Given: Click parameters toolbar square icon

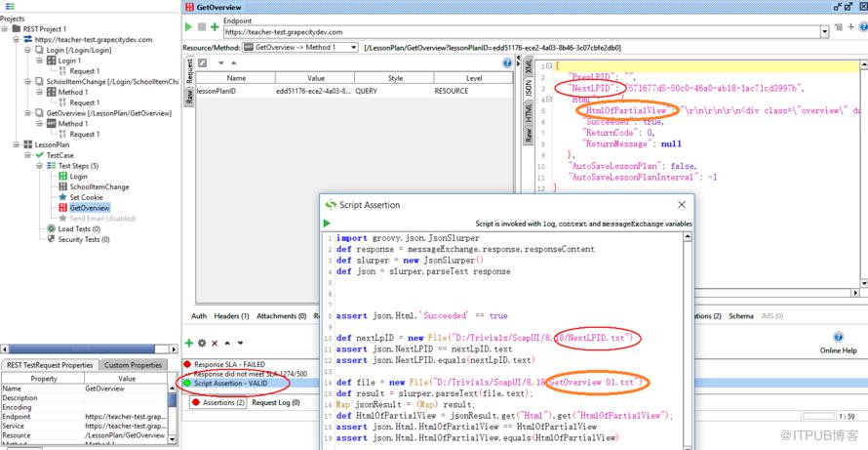Looking at the screenshot, I should point(203,63).
